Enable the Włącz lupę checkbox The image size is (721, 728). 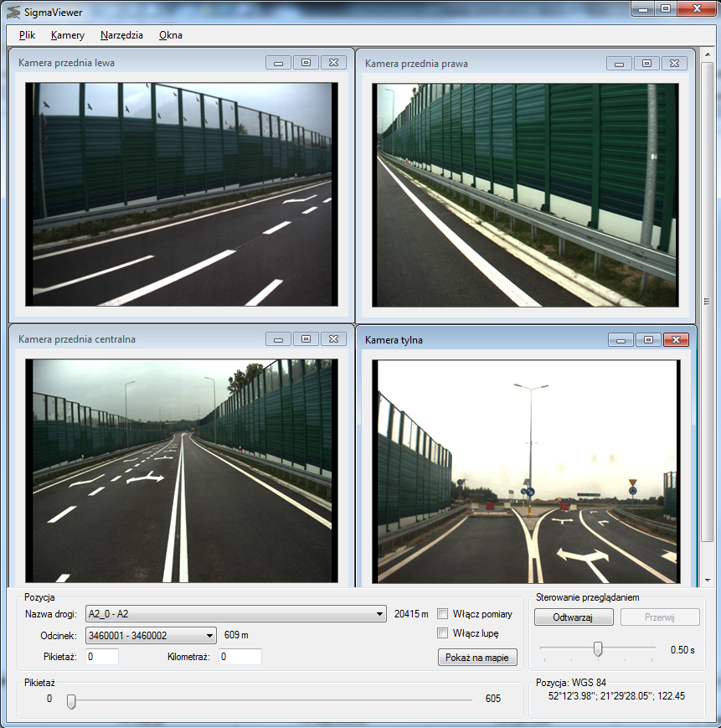[x=443, y=633]
